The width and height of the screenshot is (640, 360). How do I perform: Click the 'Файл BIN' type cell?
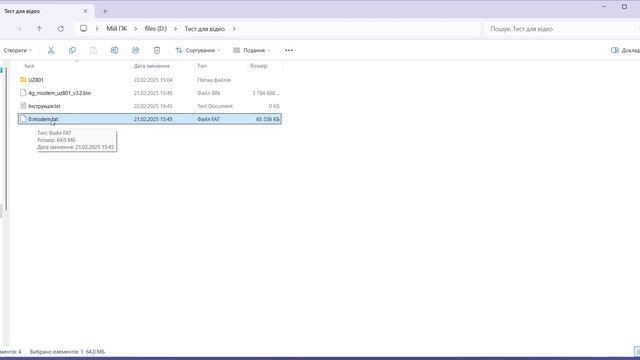[209, 93]
